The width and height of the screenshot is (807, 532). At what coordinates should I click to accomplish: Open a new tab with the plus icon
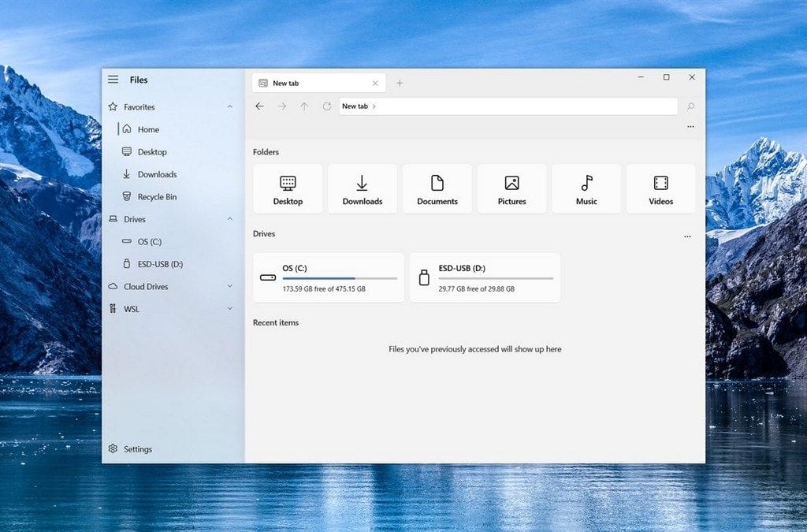point(400,82)
